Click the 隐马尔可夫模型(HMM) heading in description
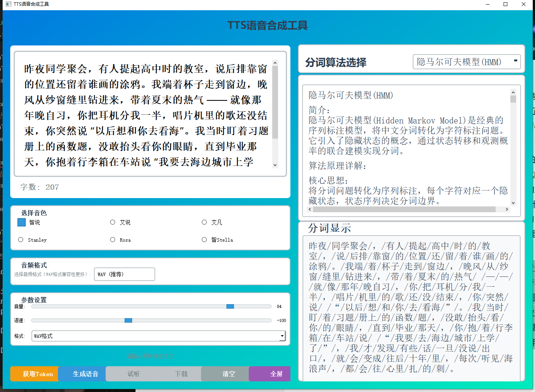 click(x=351, y=95)
